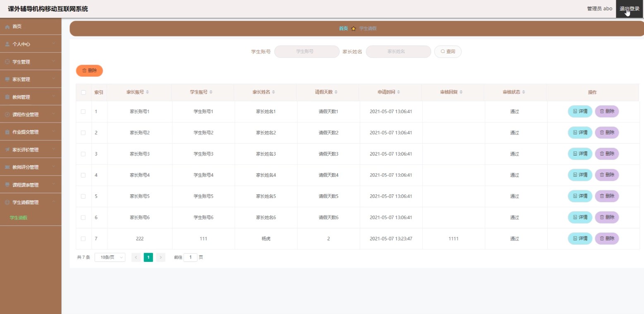
Task: Click 管理员 abo user label
Action: (600, 9)
